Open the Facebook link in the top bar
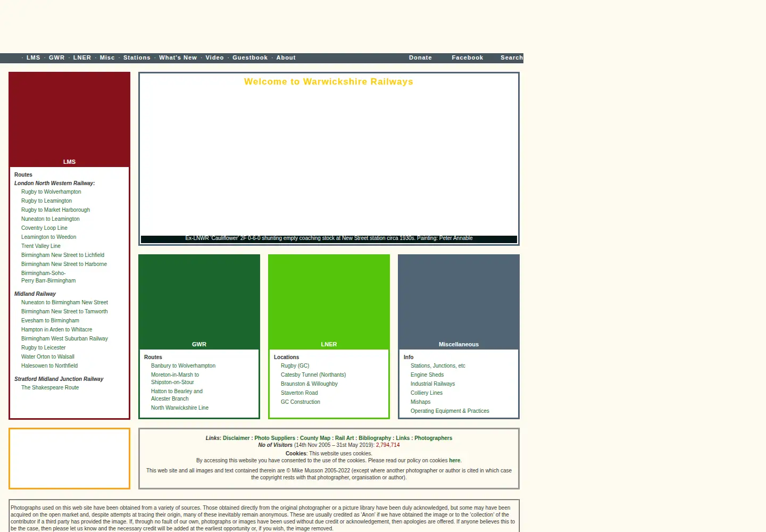This screenshot has height=532, width=766. [x=468, y=58]
